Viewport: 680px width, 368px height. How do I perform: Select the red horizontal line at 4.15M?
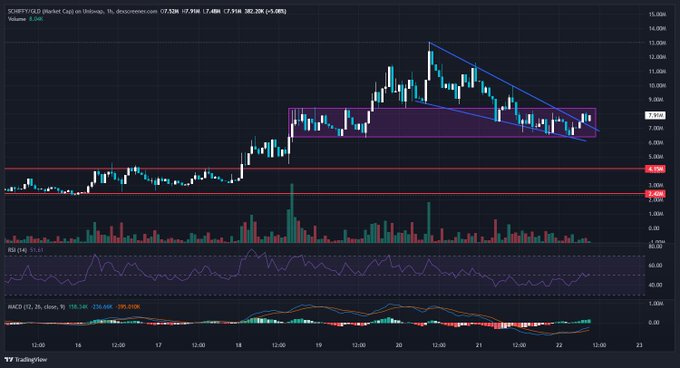pyautogui.click(x=324, y=169)
